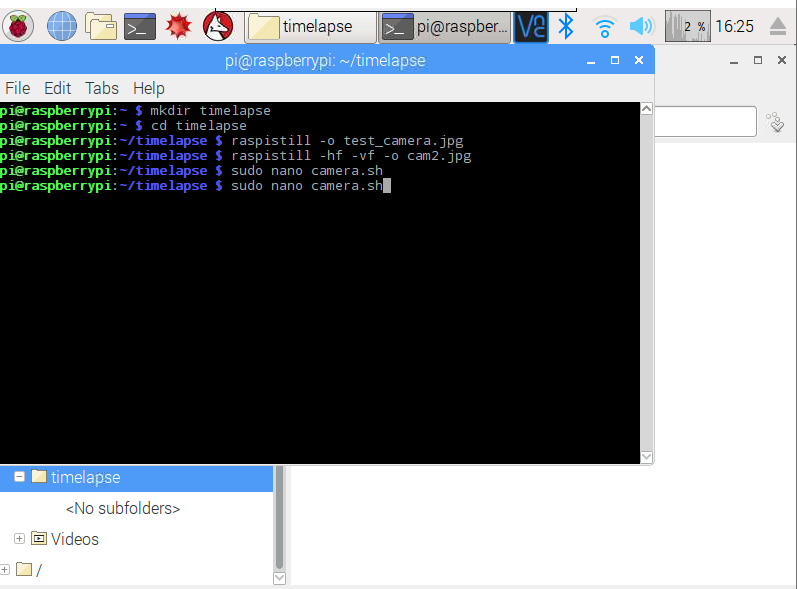Open the terminal Help menu
Screen dimensions: 797x589
point(148,88)
